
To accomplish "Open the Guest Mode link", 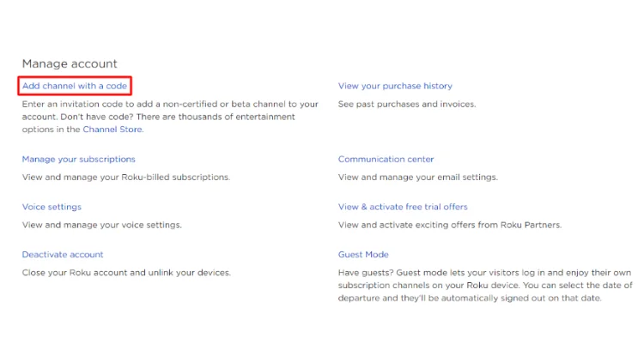I will pyautogui.click(x=363, y=255).
